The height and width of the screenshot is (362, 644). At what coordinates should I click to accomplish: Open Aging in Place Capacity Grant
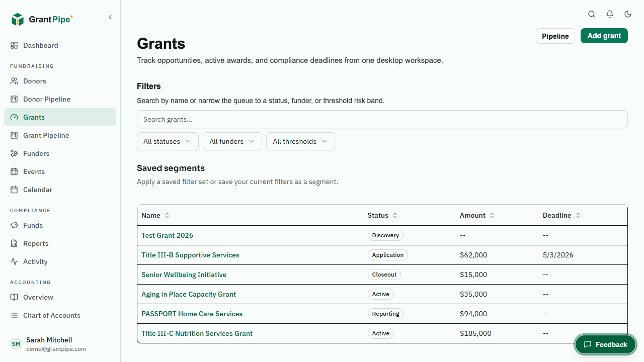coord(189,294)
